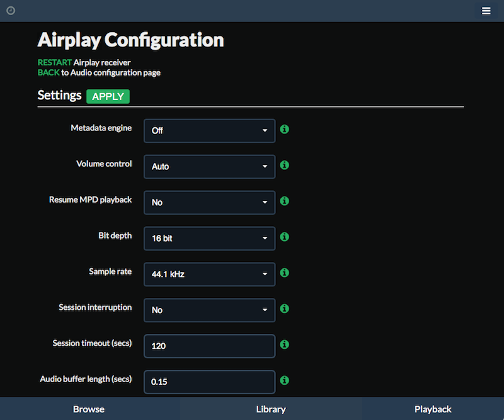504x420 pixels.
Task: Open the Metadata engine dropdown
Action: click(210, 131)
